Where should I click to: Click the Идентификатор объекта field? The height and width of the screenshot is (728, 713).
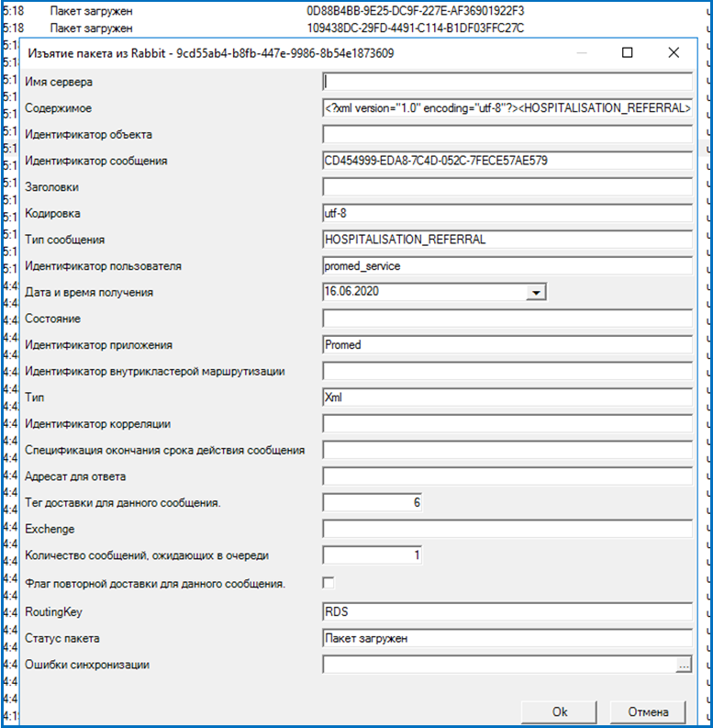tap(507, 135)
